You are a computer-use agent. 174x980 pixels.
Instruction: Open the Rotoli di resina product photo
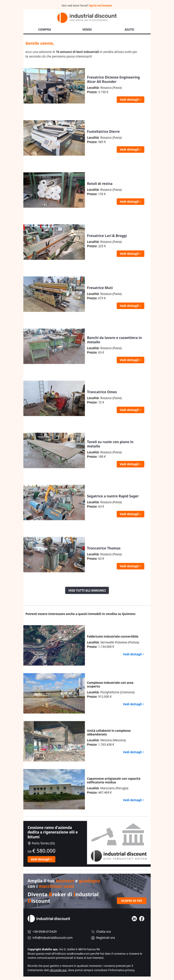pyautogui.click(x=54, y=190)
